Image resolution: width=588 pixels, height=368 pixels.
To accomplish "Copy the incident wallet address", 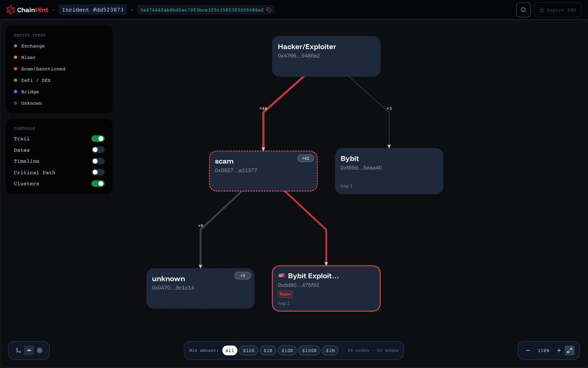I will (269, 10).
